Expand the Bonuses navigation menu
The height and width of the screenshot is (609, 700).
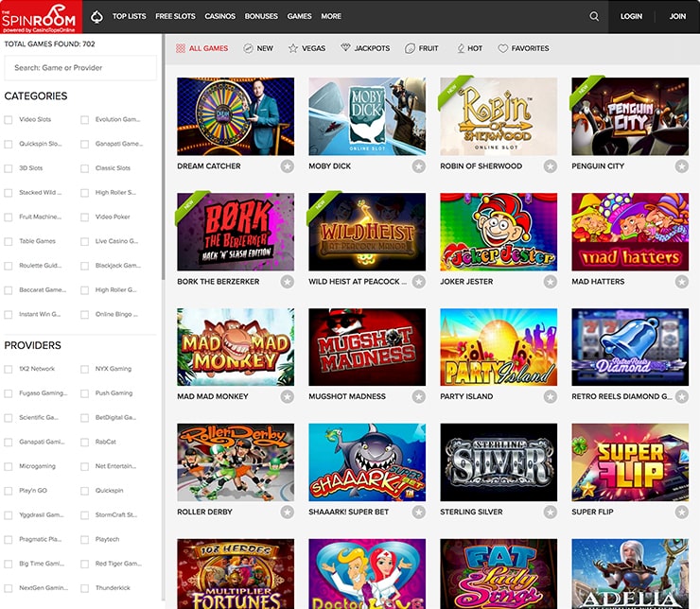pos(261,16)
